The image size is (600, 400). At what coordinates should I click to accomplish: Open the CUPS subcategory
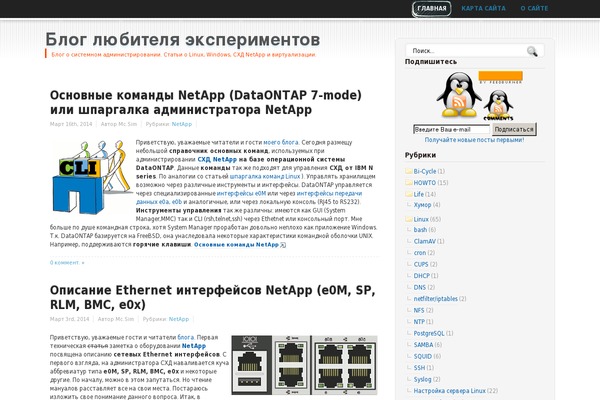[421, 264]
